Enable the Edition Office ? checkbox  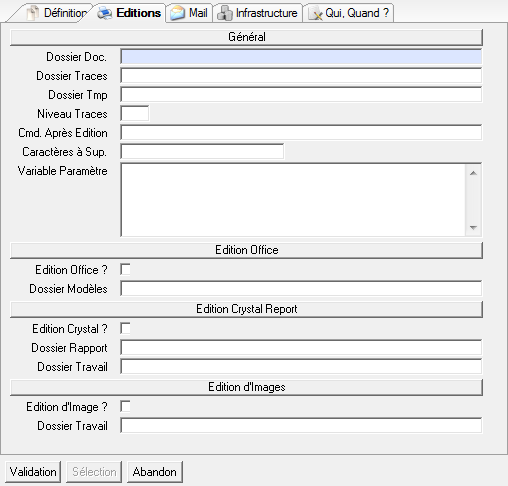[126, 269]
